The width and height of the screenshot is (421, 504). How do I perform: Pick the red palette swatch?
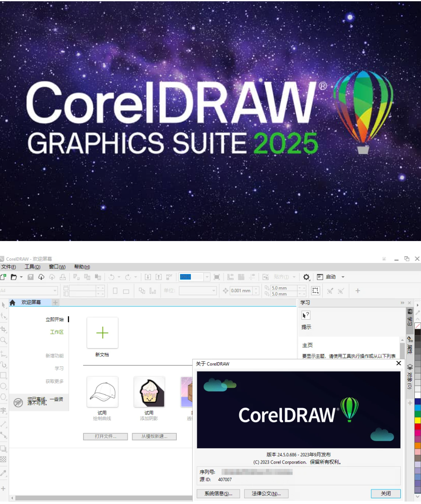click(418, 427)
